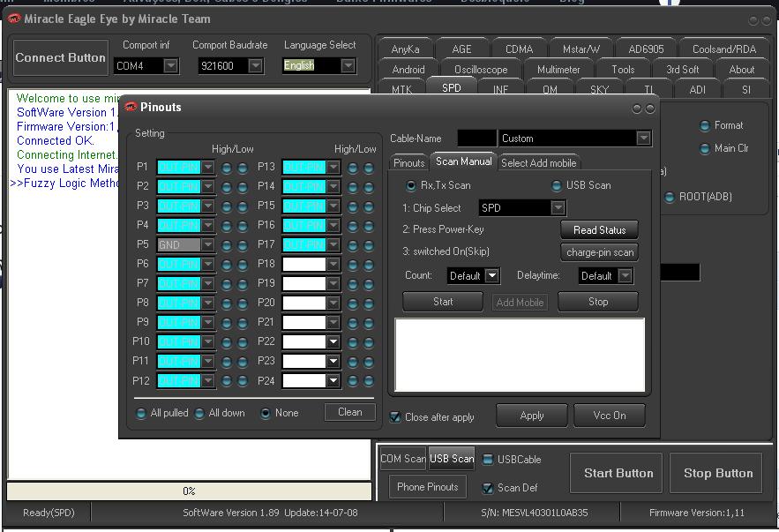Image resolution: width=779 pixels, height=532 pixels.
Task: Toggle the second High/Low indicator for P18
Action: (x=369, y=265)
